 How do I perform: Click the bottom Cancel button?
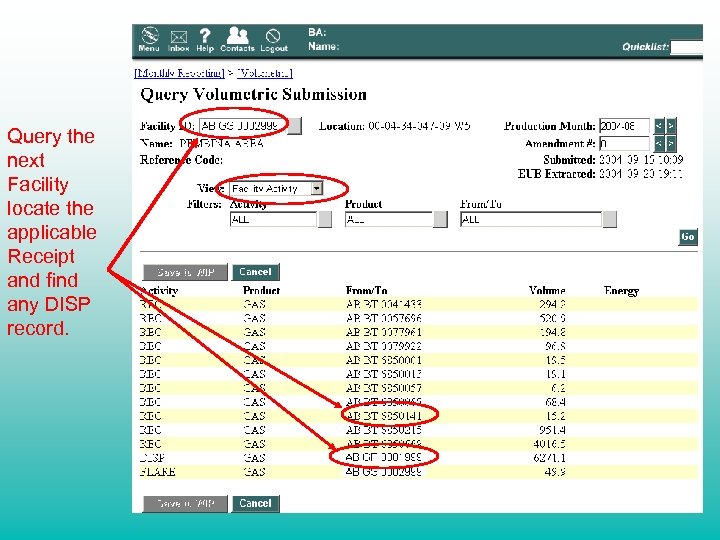pos(255,504)
